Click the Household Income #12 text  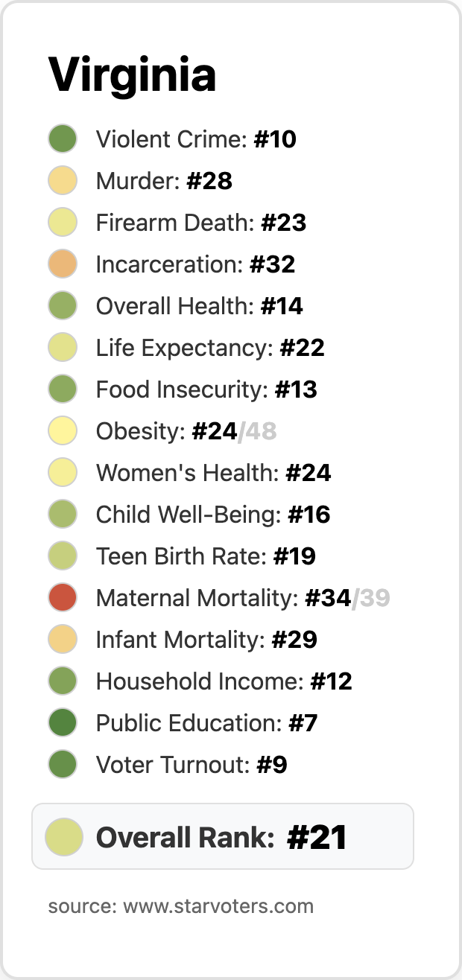[x=224, y=681]
